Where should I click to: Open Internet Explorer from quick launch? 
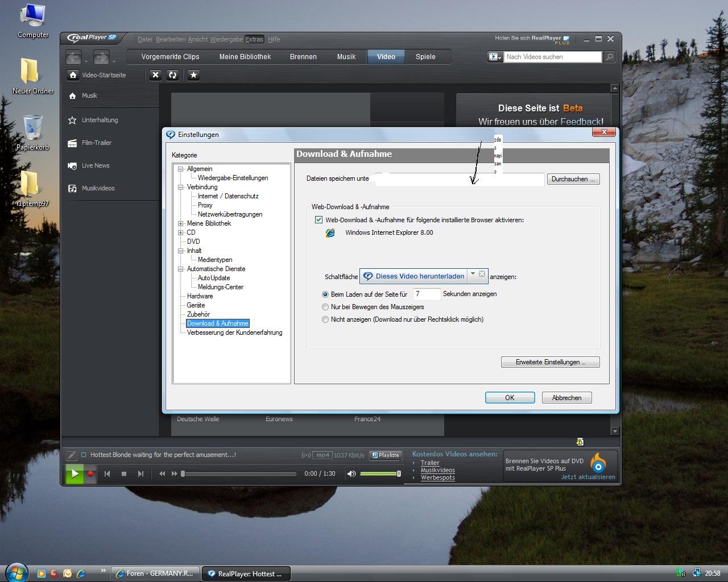coord(81,573)
